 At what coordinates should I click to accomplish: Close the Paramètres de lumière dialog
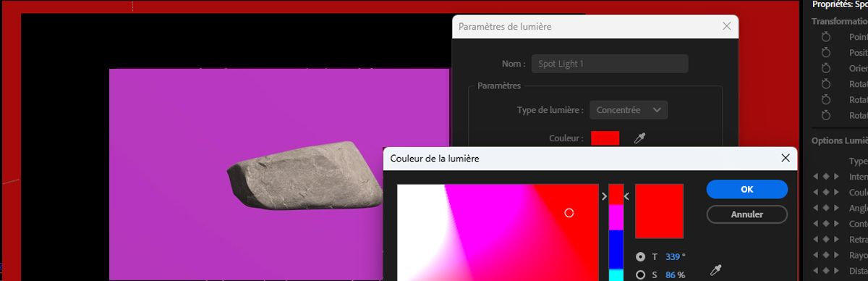pyautogui.click(x=727, y=27)
